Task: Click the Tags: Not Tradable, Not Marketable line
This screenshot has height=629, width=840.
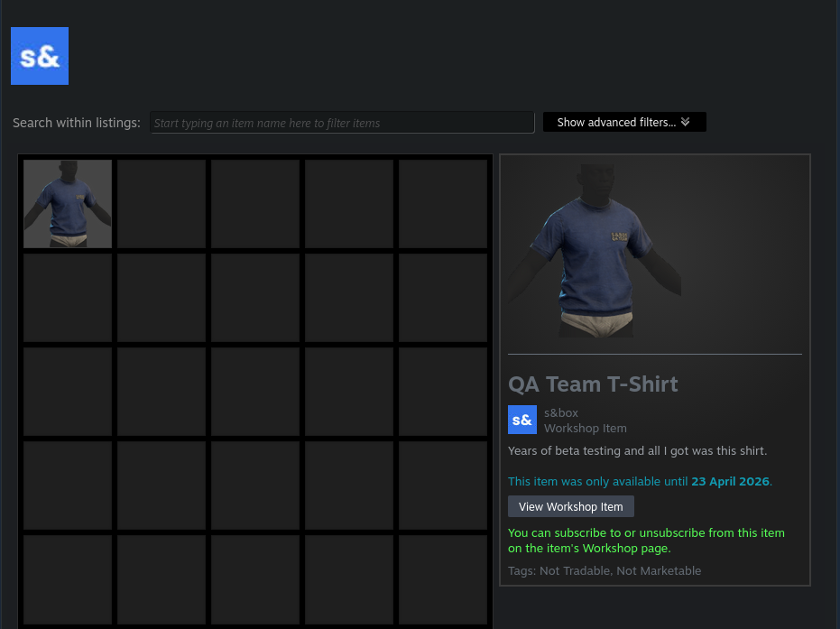Action: pyautogui.click(x=605, y=570)
